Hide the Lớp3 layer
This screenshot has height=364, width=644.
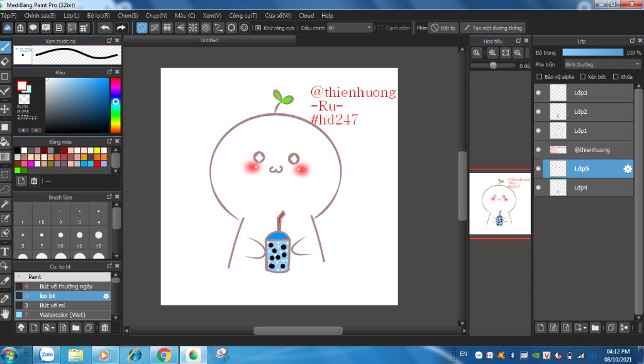click(x=538, y=93)
